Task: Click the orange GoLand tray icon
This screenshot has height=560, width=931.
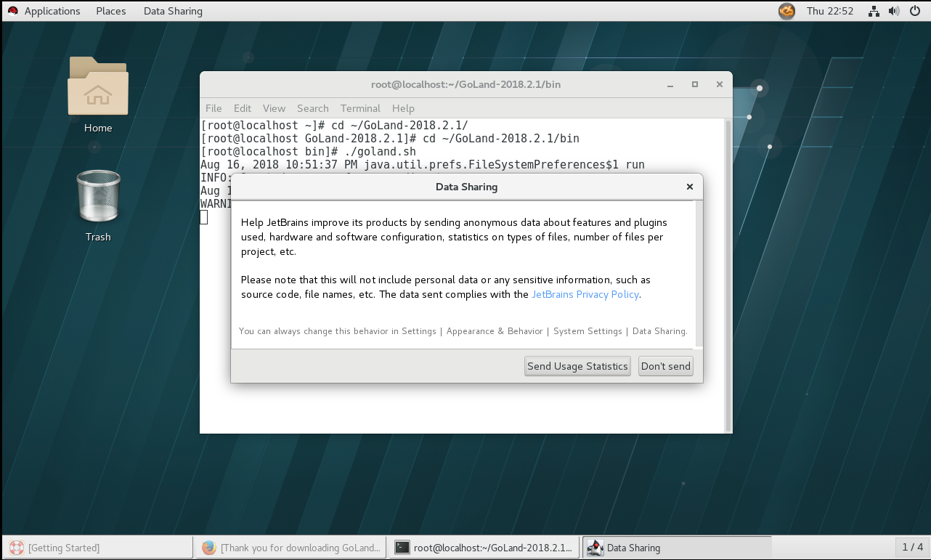Action: [786, 11]
